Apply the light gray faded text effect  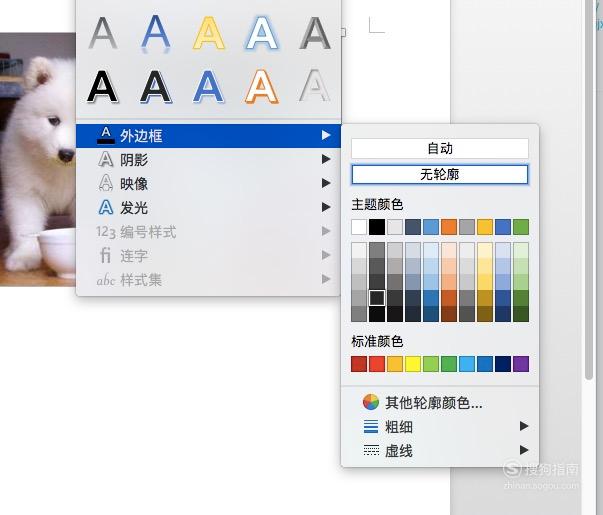[315, 86]
